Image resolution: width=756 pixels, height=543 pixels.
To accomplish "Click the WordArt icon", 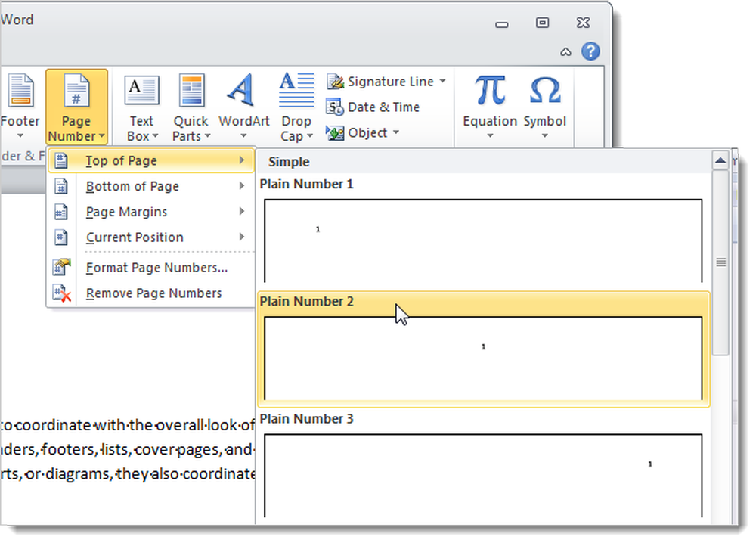I will (243, 91).
